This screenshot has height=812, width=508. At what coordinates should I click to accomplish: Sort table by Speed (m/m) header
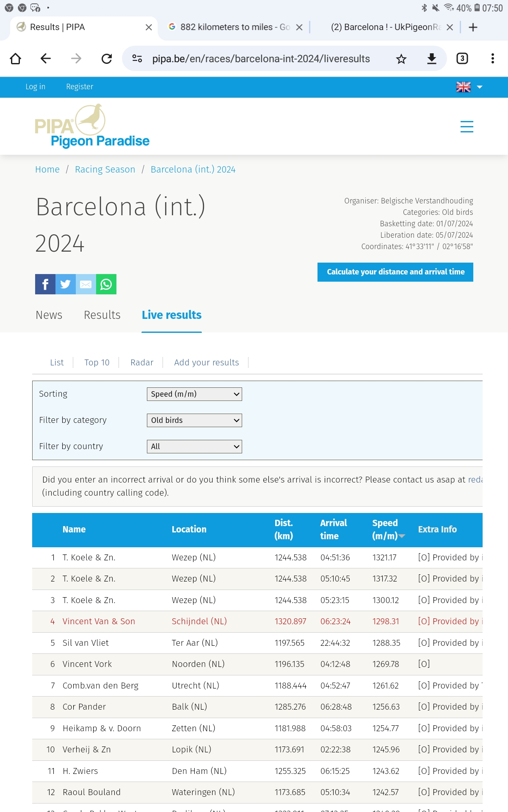click(388, 529)
